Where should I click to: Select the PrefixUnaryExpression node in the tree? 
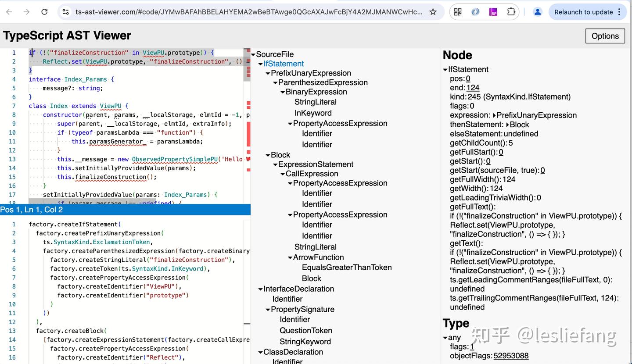pyautogui.click(x=311, y=73)
